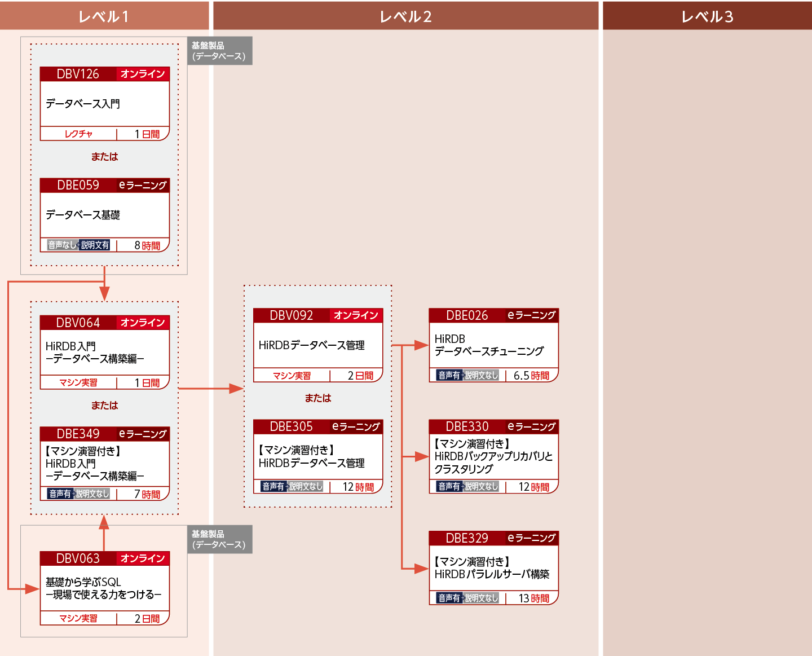Click the 1日間 duration on DBV126
The width and height of the screenshot is (812, 656).
tap(147, 134)
